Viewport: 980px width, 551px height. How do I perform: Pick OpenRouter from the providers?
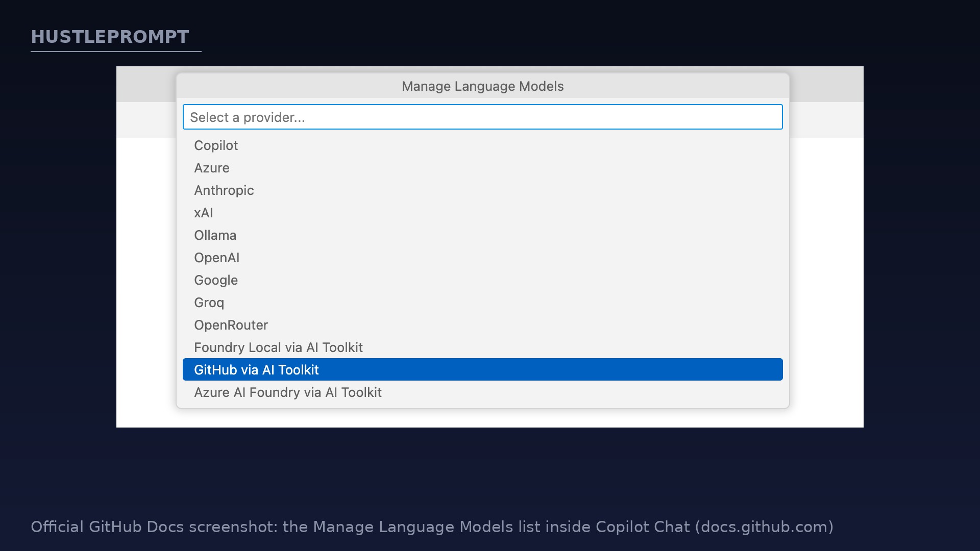[x=482, y=325]
